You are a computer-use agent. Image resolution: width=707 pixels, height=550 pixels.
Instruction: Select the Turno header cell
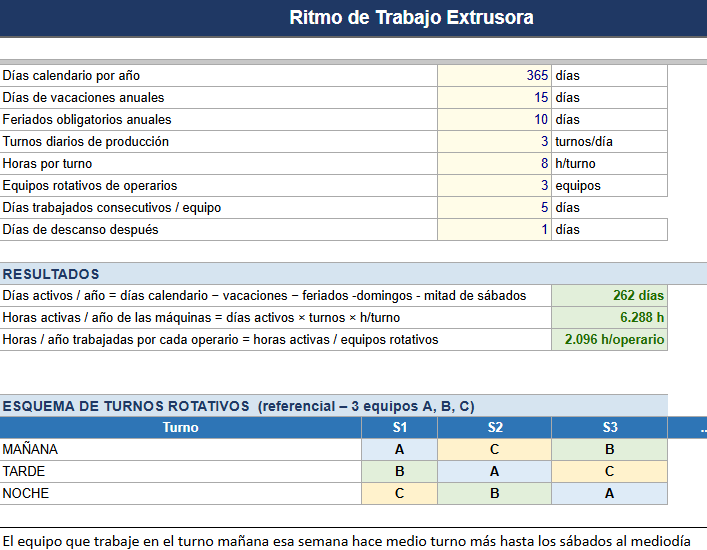(x=180, y=427)
